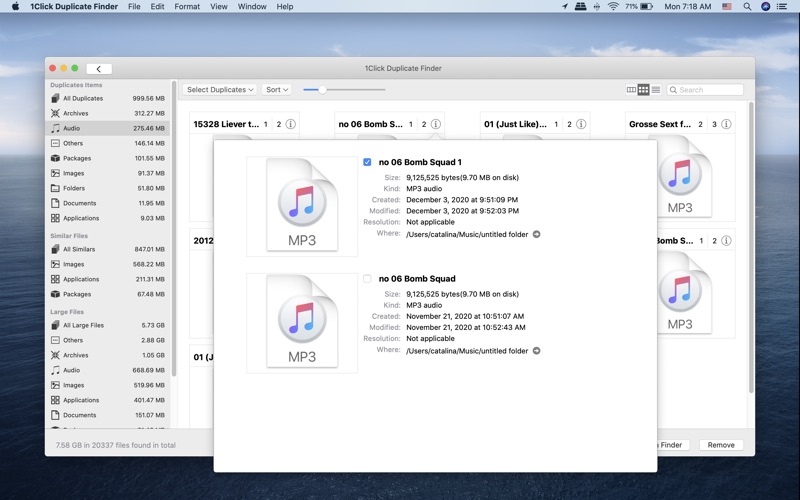The width and height of the screenshot is (800, 500).
Task: Open the File menu
Action: 134,7
